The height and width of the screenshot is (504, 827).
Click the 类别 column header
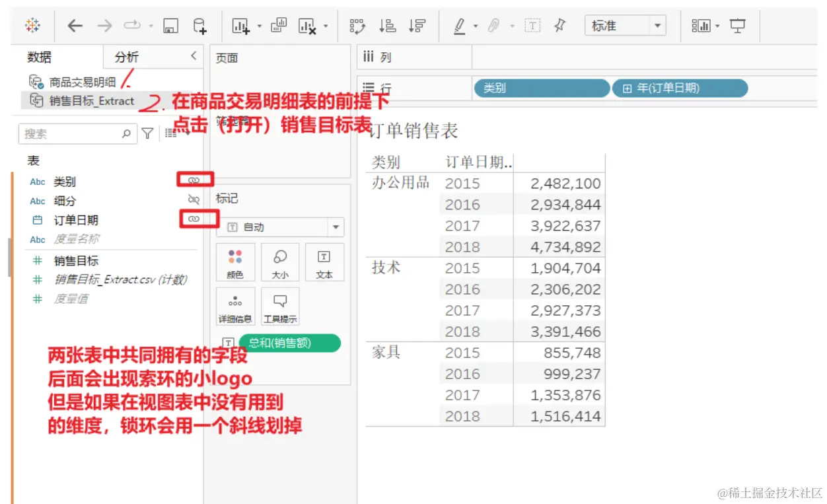point(386,162)
